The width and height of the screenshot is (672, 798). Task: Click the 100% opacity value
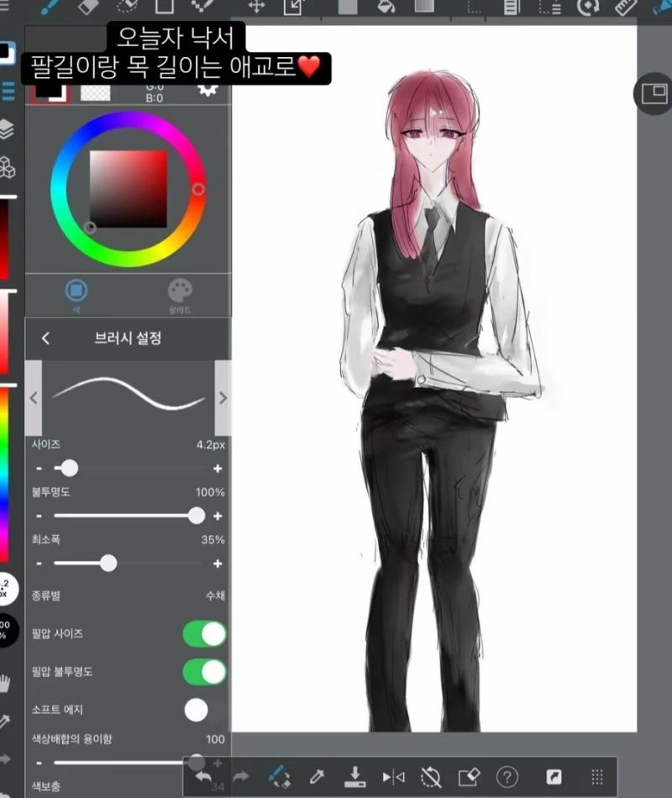210,492
